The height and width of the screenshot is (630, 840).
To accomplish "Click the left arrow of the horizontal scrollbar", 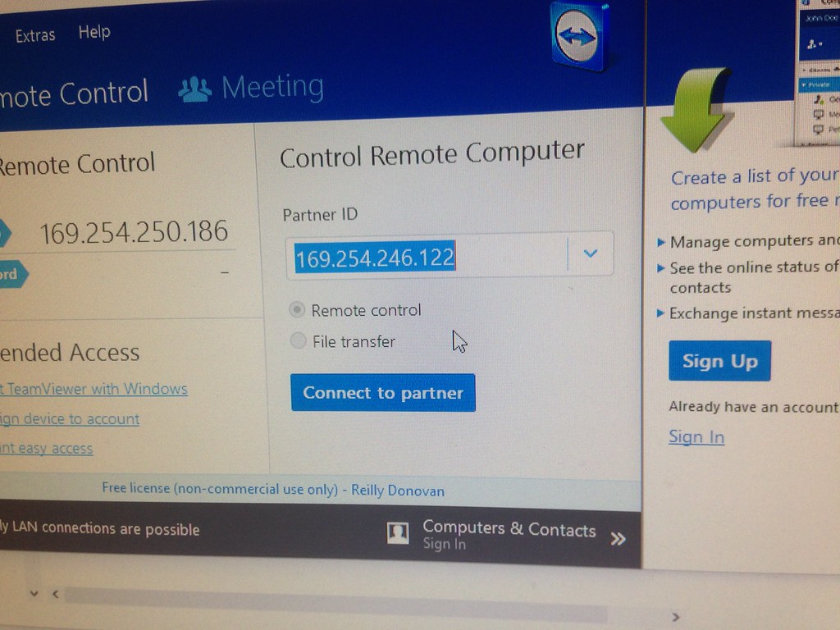I will pos(55,594).
